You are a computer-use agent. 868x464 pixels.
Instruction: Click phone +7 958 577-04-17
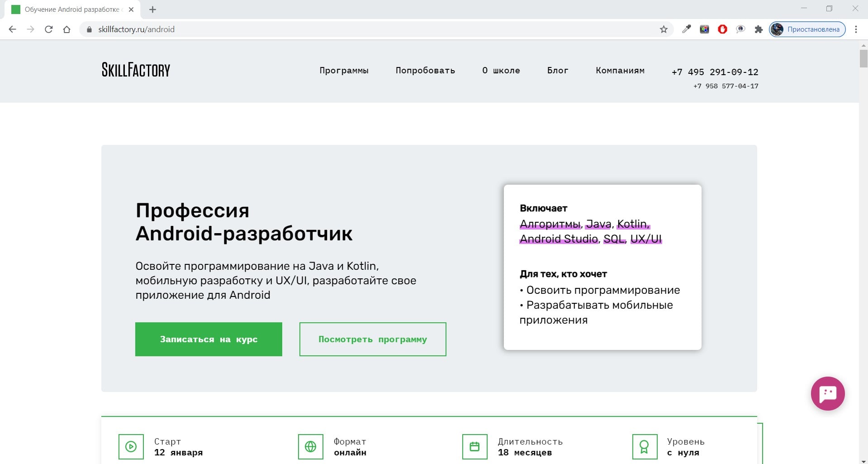tap(726, 86)
